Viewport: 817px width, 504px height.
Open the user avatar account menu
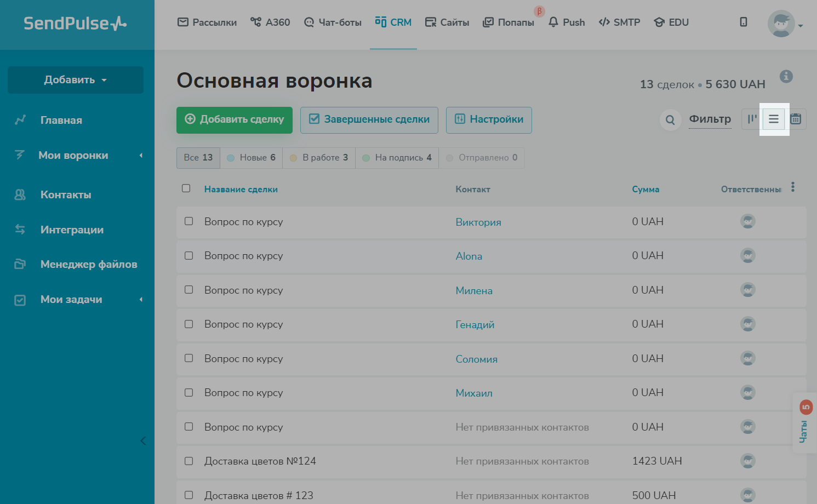(x=784, y=24)
